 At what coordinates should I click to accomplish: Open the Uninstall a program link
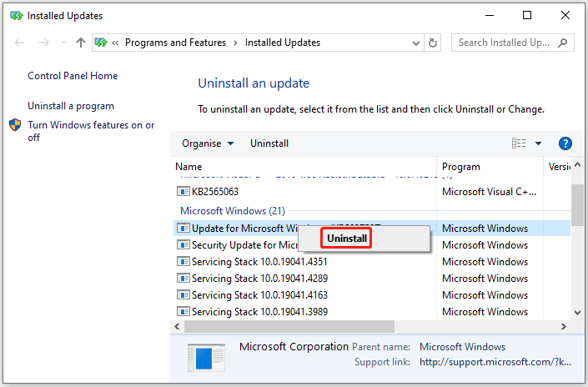[71, 106]
